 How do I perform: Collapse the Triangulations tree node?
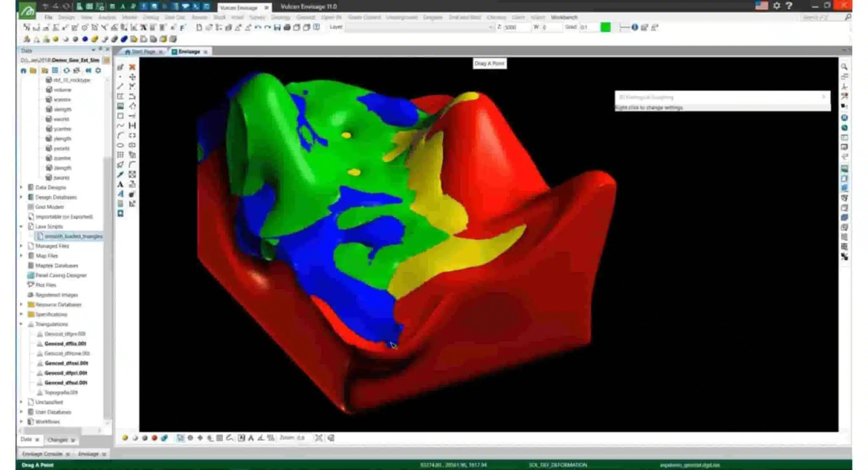coord(21,324)
